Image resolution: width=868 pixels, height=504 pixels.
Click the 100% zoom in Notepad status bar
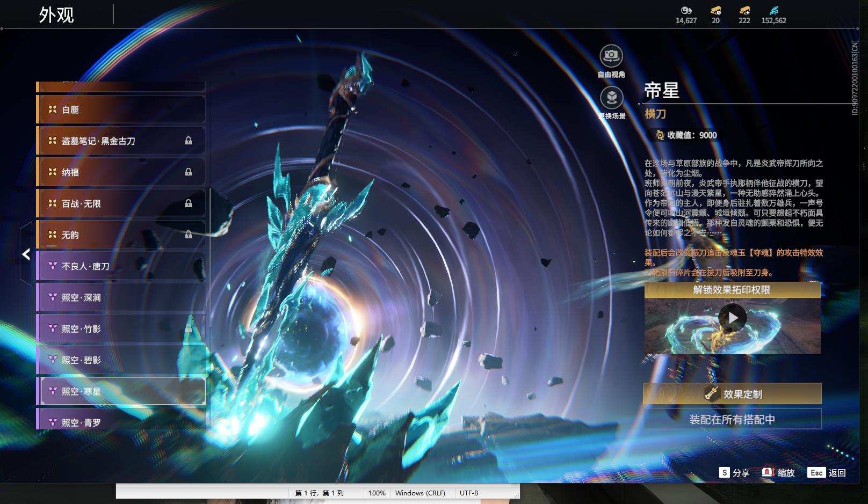coord(377,493)
